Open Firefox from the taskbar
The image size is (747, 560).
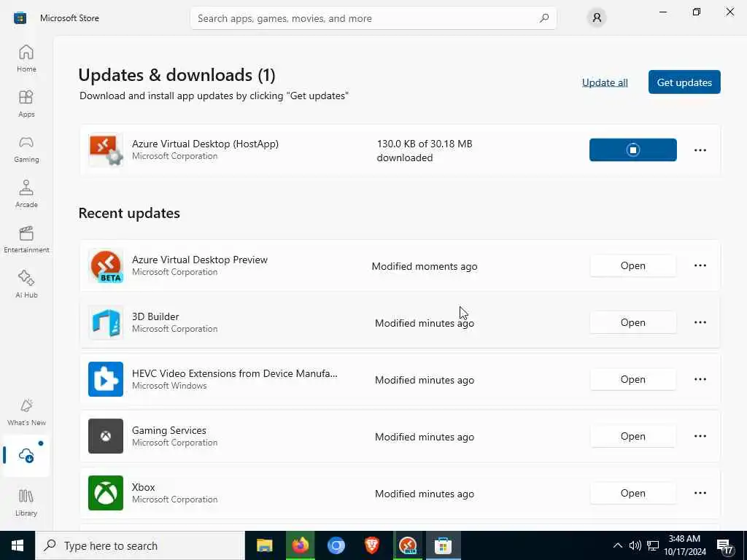pyautogui.click(x=300, y=545)
